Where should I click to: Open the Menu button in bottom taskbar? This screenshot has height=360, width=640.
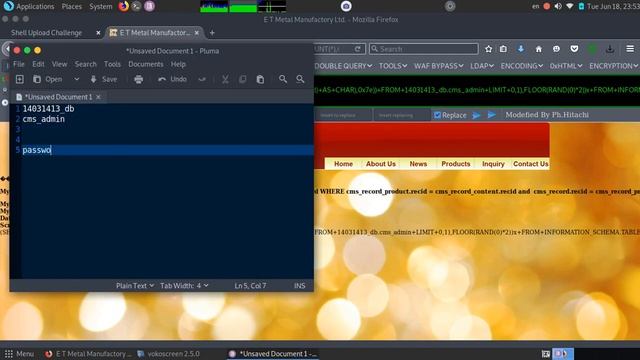(x=19, y=354)
